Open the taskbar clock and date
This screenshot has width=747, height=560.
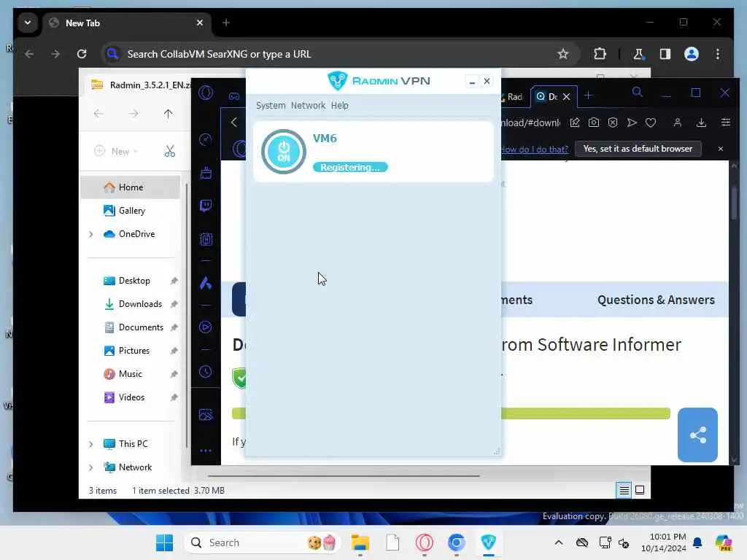tap(664, 542)
